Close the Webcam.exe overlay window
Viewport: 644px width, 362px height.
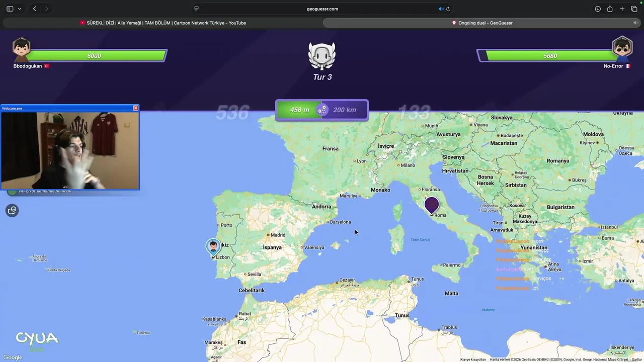135,108
